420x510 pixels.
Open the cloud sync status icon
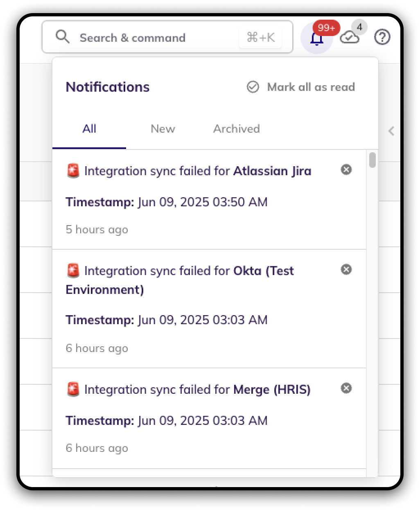coord(349,38)
